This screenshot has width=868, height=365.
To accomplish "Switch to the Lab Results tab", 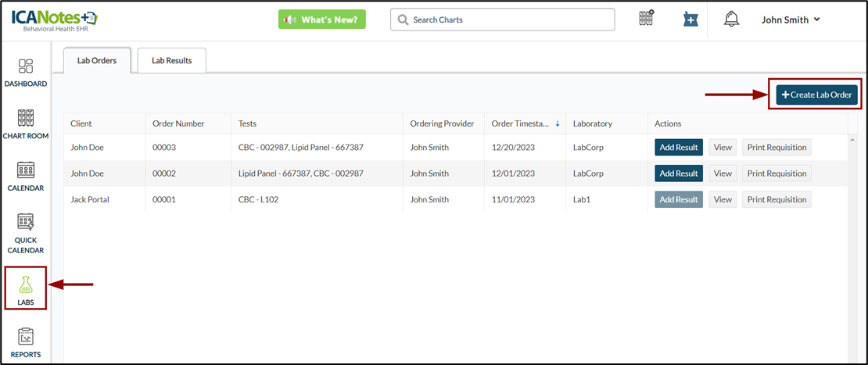I will click(171, 61).
